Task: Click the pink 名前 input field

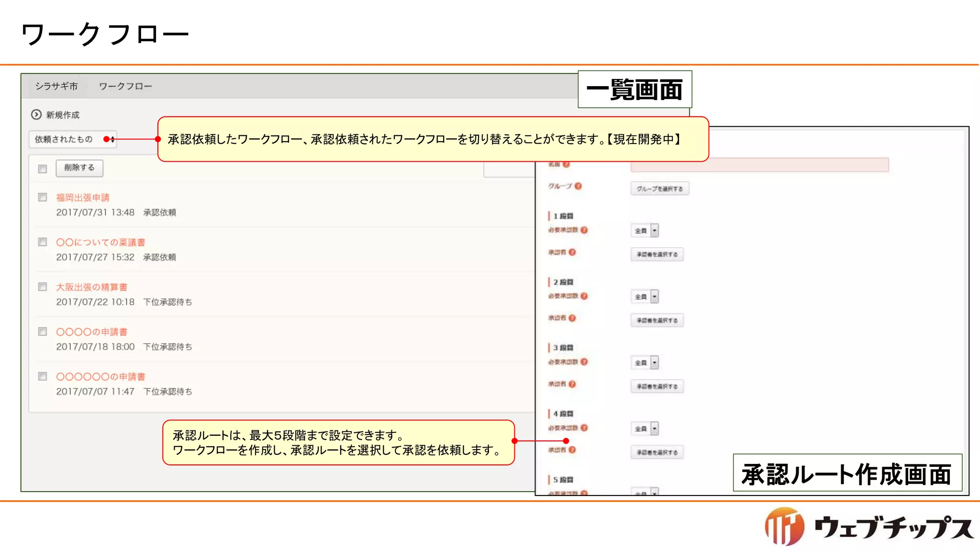Action: tap(759, 165)
